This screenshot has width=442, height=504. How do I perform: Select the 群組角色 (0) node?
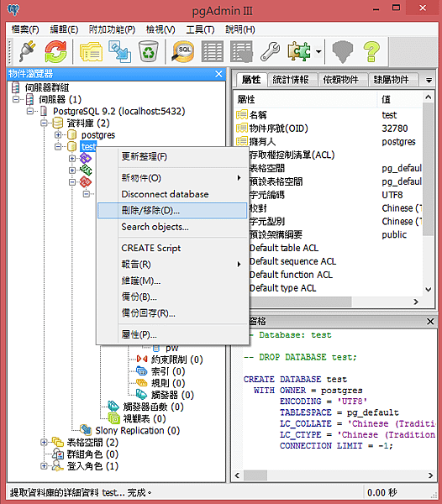pyautogui.click(x=92, y=454)
